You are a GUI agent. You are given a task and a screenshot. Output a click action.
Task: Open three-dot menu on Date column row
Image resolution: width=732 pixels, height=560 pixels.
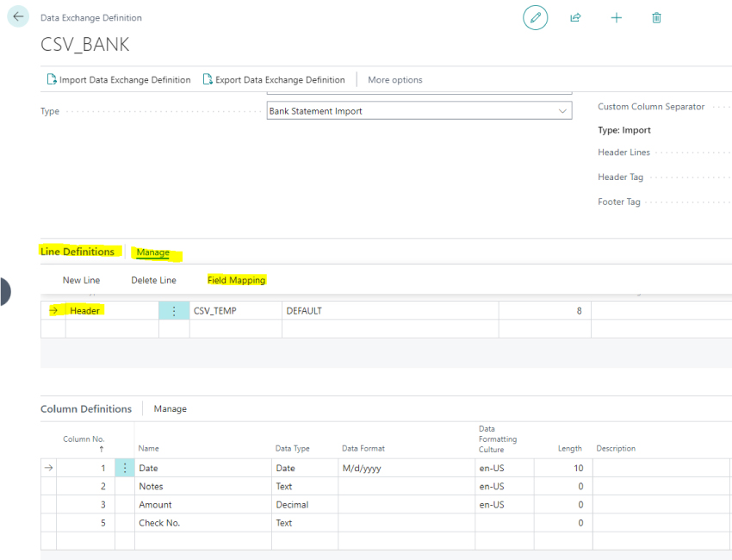125,468
